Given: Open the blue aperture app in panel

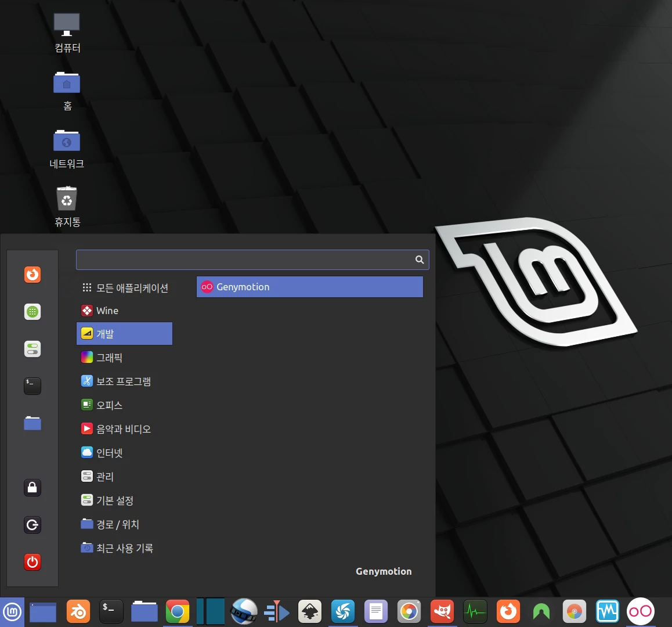Looking at the screenshot, I should [343, 612].
